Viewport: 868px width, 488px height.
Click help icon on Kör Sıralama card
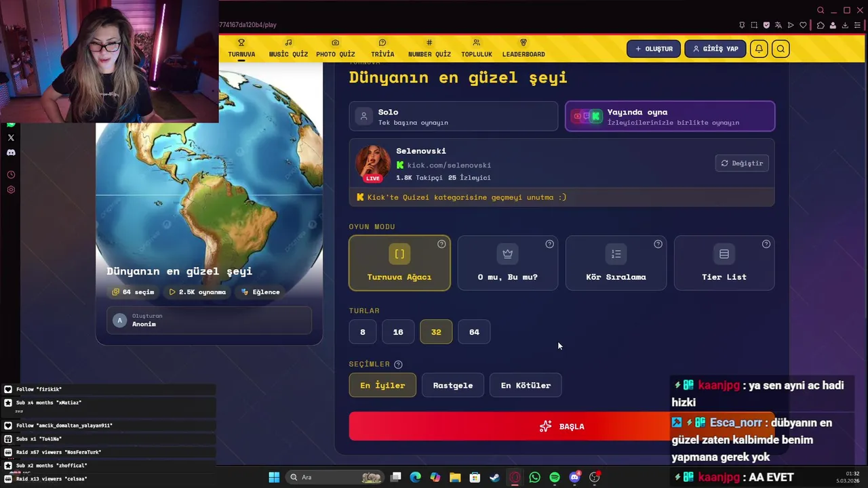[658, 244]
